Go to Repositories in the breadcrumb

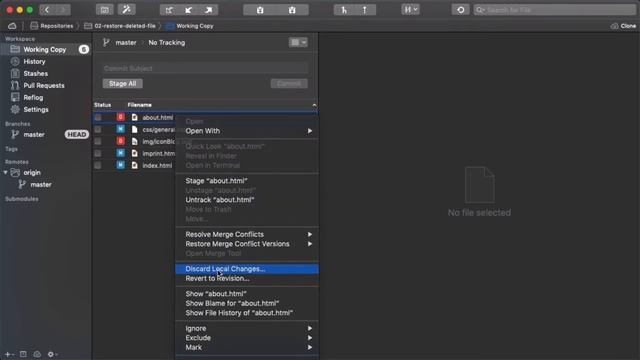click(52, 26)
